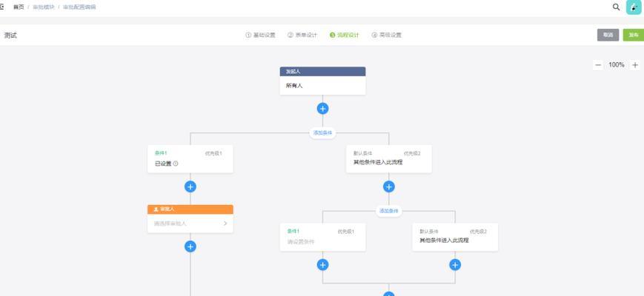Viewport: 644px width, 296px height.
Task: Click the person icon in the 审批人 header
Action: (156, 209)
